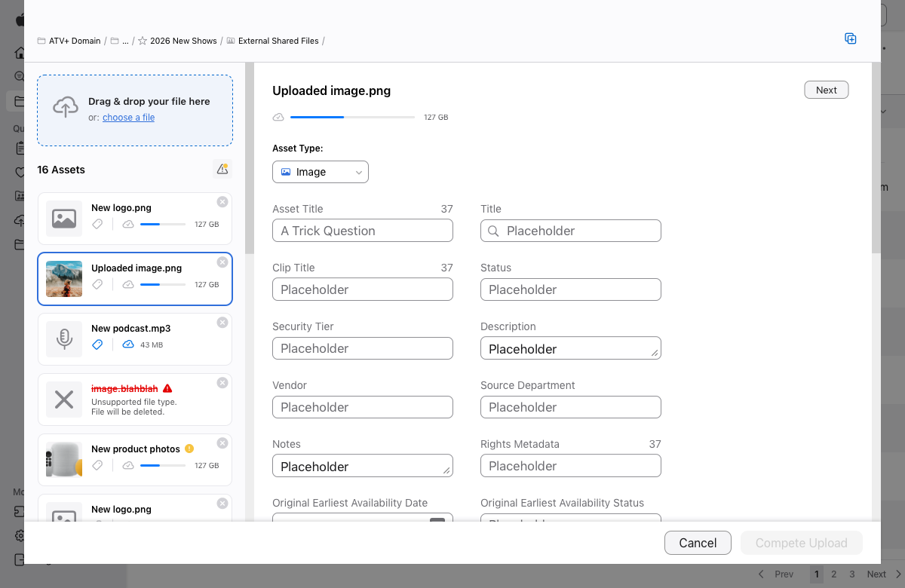Click the cloud upload icon in drop zone
Viewport: 905px width, 588px height.
point(66,108)
